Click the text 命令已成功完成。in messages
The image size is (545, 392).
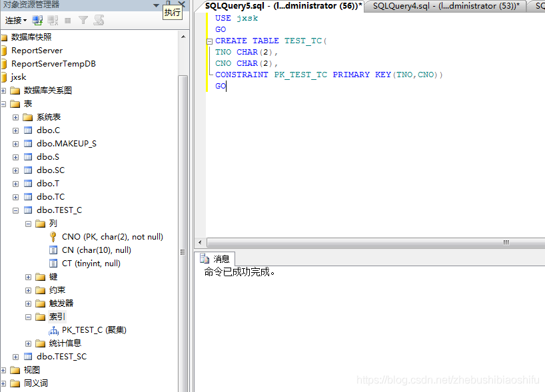coord(239,272)
